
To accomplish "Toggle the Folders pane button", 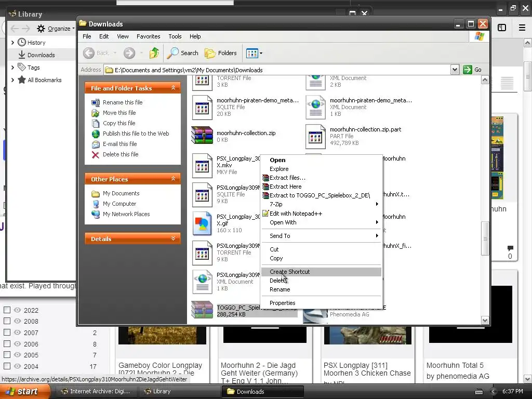I will click(220, 53).
